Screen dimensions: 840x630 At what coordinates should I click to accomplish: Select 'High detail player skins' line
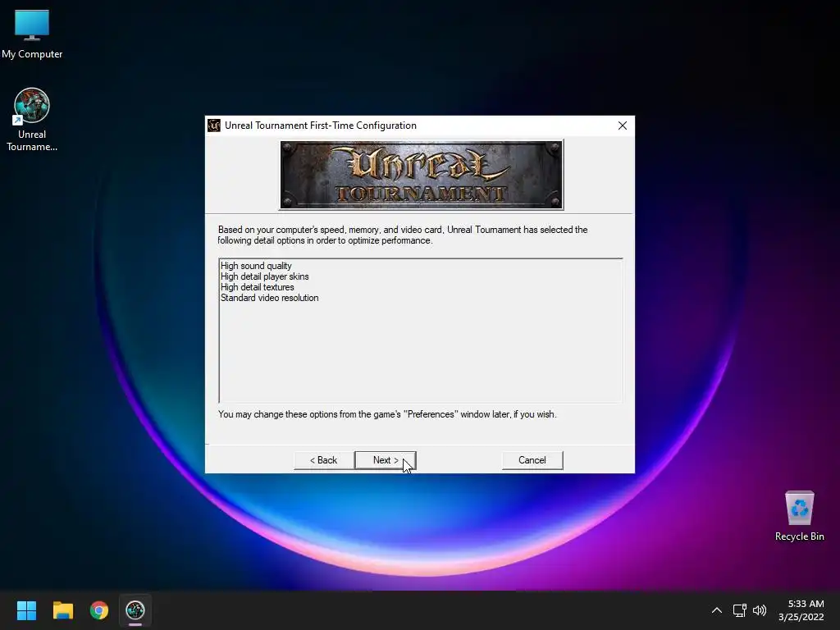265,276
